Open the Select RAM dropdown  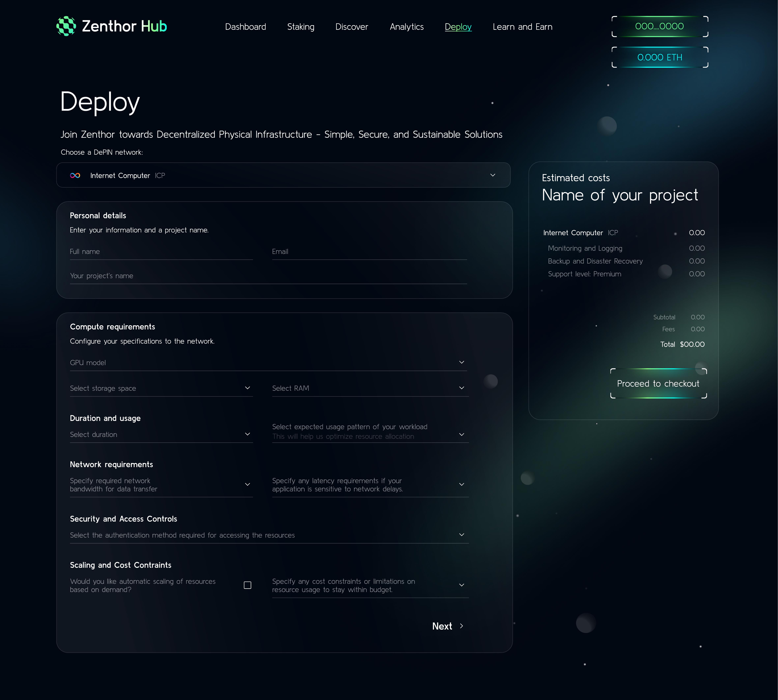coord(462,388)
